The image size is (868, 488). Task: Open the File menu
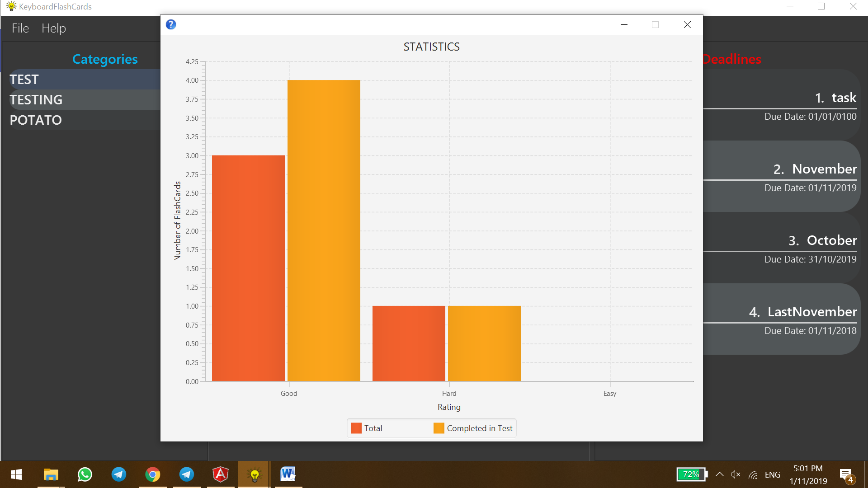pos(20,28)
